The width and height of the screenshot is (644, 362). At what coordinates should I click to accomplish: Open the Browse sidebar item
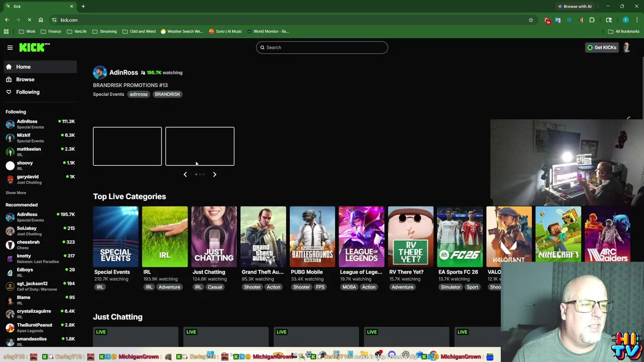pyautogui.click(x=40, y=79)
